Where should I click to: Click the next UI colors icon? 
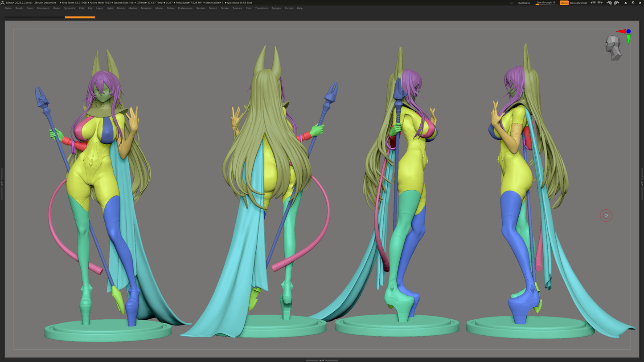click(616, 3)
